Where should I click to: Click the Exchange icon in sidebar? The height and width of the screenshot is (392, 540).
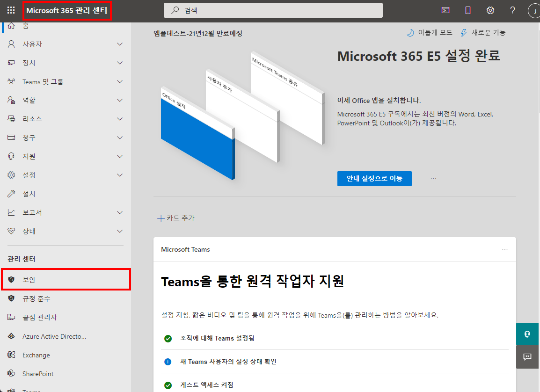(x=11, y=355)
